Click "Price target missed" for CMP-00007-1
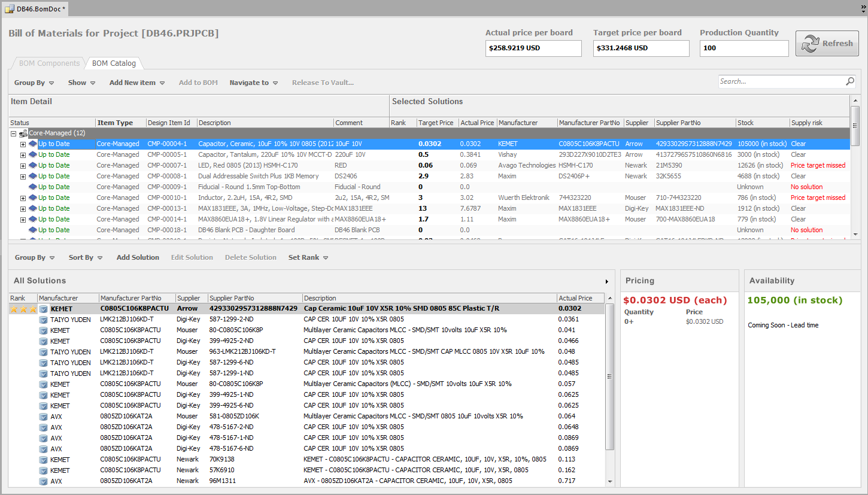 click(818, 165)
